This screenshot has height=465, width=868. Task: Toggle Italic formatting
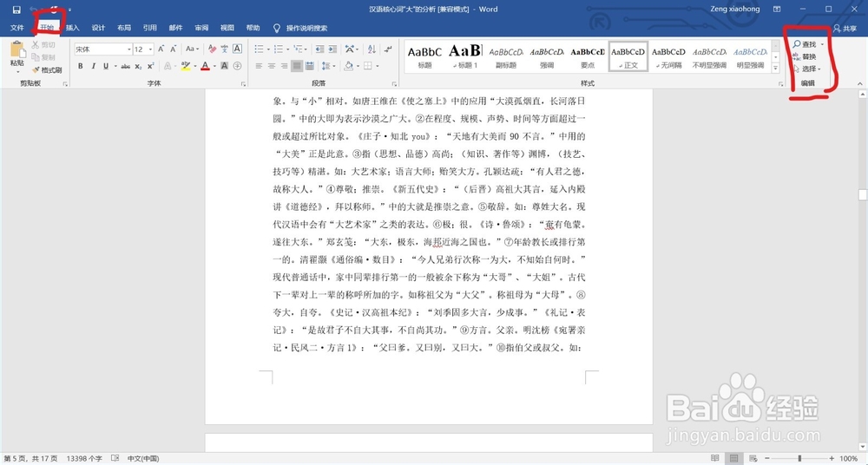tap(93, 66)
